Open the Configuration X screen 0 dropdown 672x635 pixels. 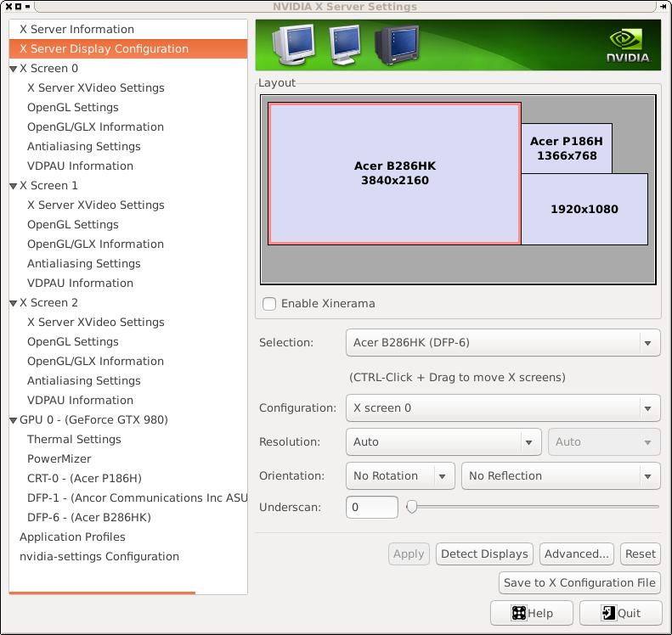503,408
